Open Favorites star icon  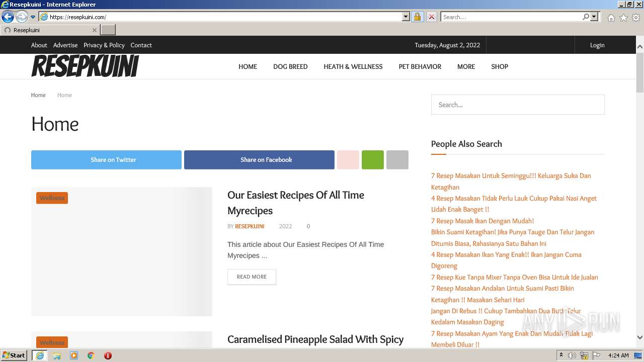tap(623, 18)
